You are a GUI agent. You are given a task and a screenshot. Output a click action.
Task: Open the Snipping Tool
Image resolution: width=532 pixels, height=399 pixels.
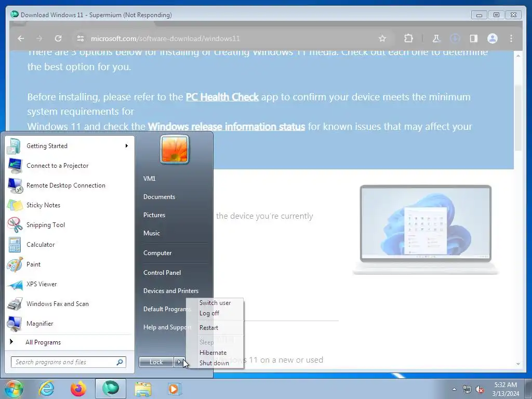tap(69, 224)
